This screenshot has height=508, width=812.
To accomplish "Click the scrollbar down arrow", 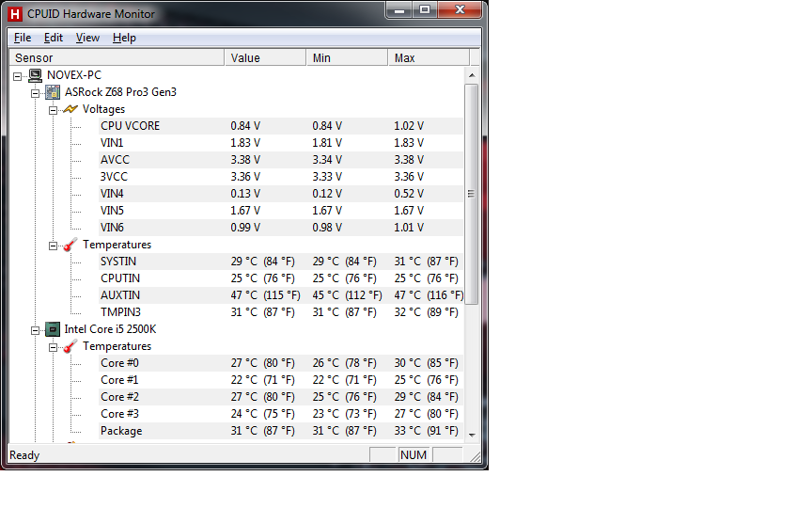I will coord(471,435).
